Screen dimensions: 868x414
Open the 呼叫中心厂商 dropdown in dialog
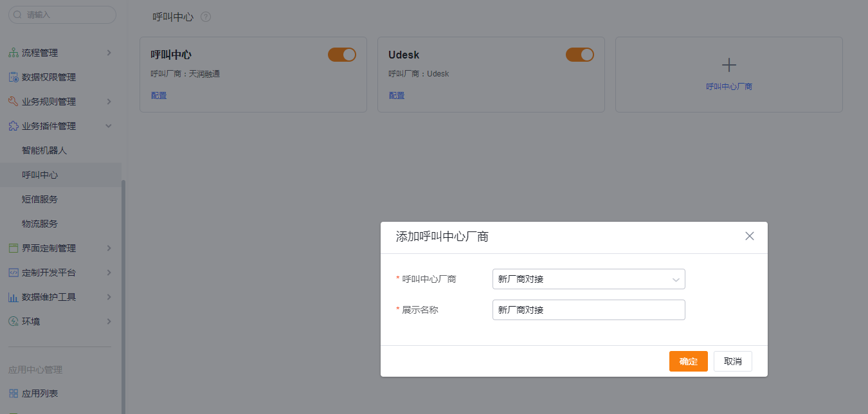tap(589, 279)
